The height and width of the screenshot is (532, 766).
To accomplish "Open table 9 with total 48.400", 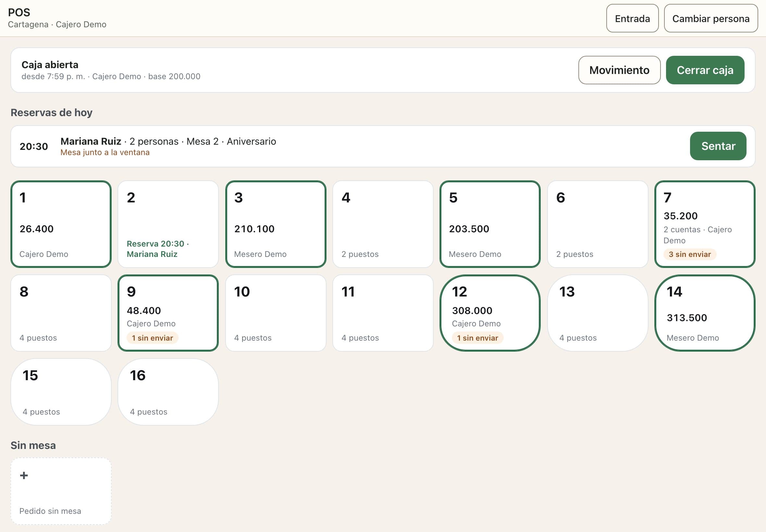I will pos(168,313).
